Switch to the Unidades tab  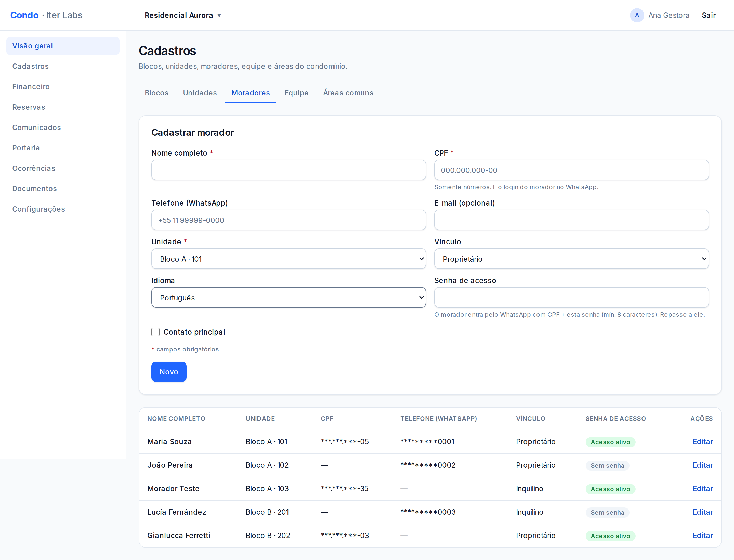coord(200,93)
